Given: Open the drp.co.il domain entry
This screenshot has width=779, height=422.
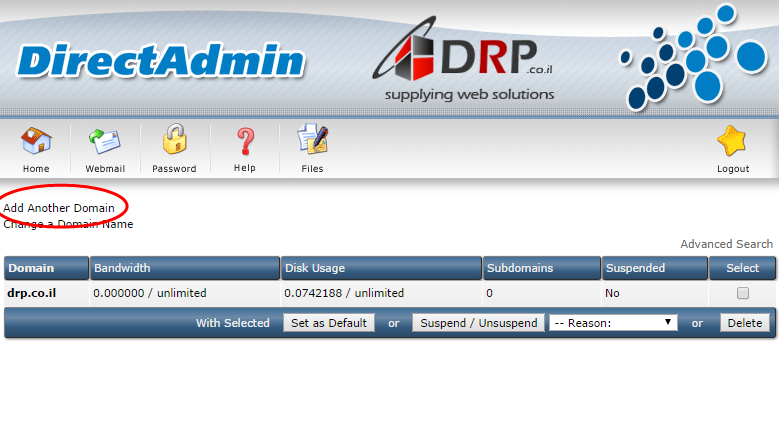Looking at the screenshot, I should tap(32, 293).
